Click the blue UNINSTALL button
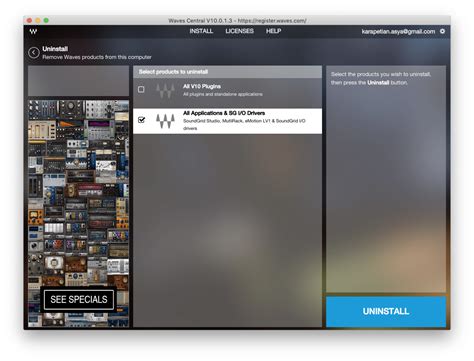Image resolution: width=474 pixels, height=361 pixels. point(386,312)
